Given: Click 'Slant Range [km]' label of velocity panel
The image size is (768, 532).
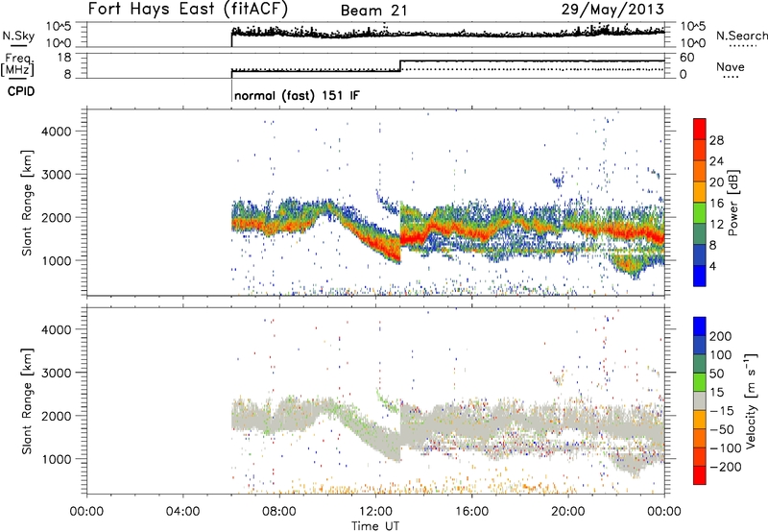Looking at the screenshot, I should [x=27, y=401].
